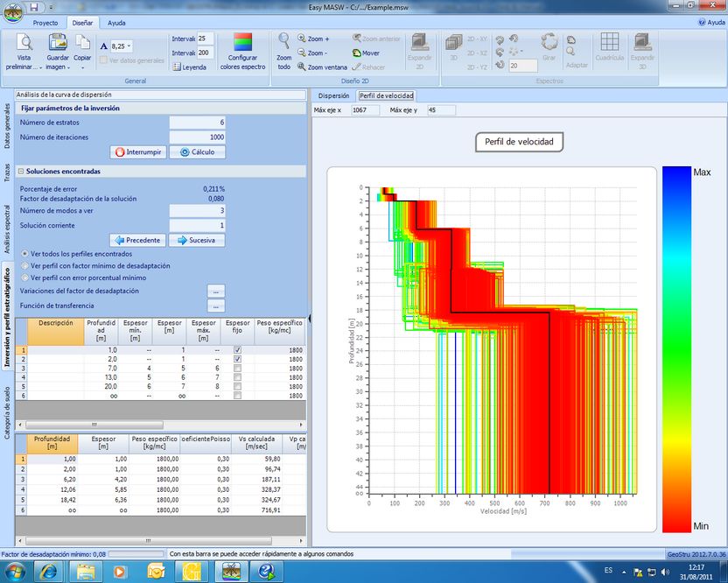Click the Easy MASW application orb button
Viewport: 728px width, 583px height.
(12, 12)
